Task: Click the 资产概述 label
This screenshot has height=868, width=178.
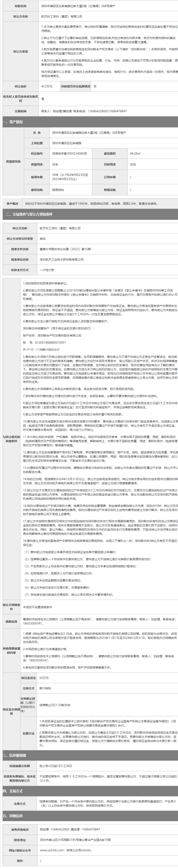Action: (x=12, y=203)
